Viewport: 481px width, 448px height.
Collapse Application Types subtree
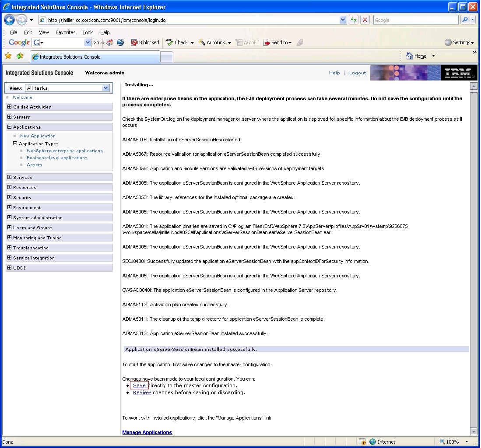pyautogui.click(x=15, y=143)
